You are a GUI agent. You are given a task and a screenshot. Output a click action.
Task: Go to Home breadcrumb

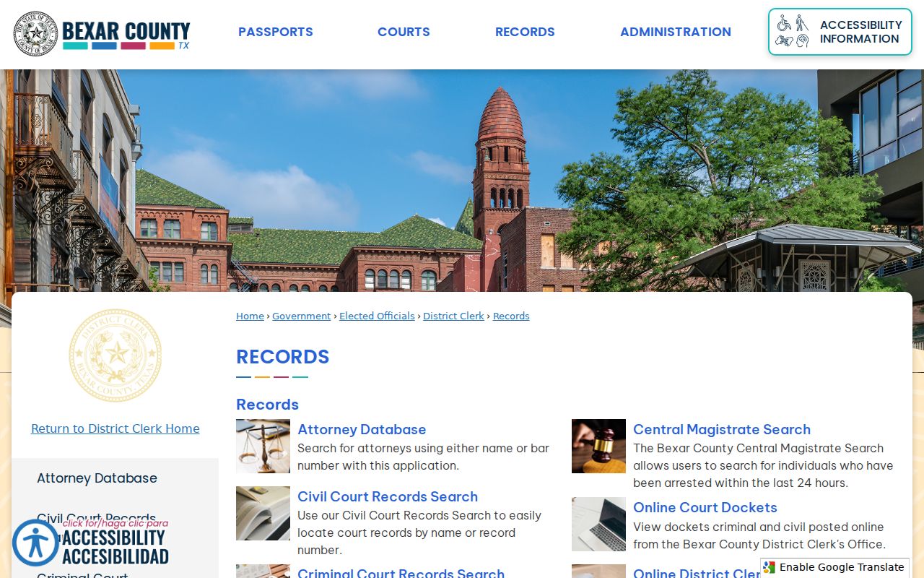point(250,316)
